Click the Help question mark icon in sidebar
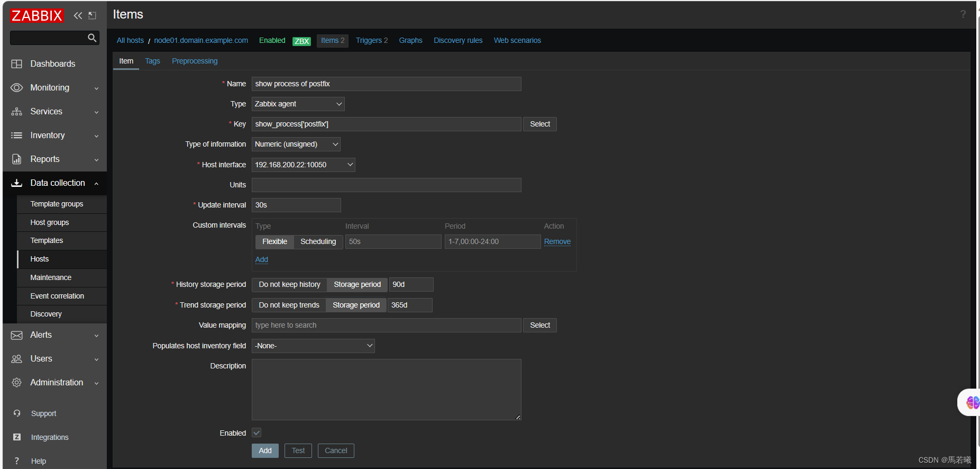 (x=17, y=461)
